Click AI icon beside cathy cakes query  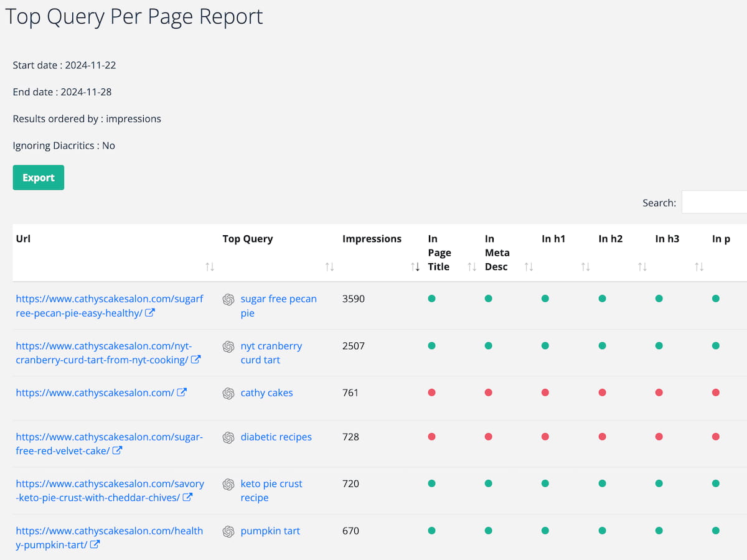point(228,393)
